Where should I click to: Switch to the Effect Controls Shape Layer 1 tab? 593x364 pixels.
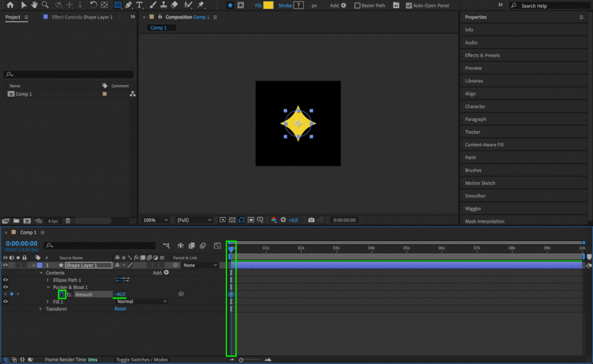tap(78, 17)
